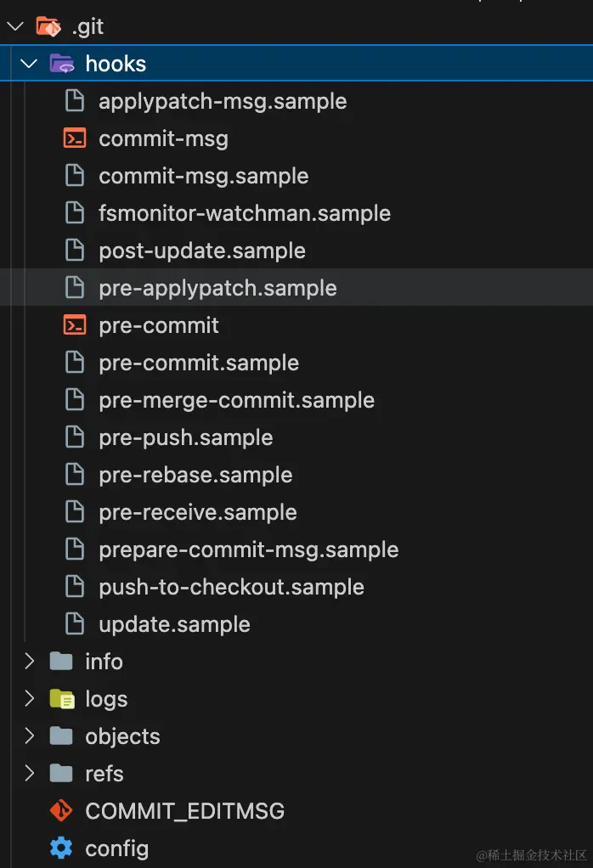Viewport: 593px width, 868px height.
Task: Expand the objects folder arrow
Action: (x=29, y=736)
